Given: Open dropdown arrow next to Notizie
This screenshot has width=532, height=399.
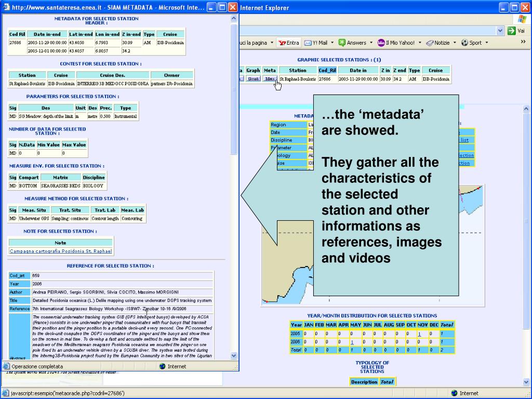Looking at the screenshot, I should (455, 43).
